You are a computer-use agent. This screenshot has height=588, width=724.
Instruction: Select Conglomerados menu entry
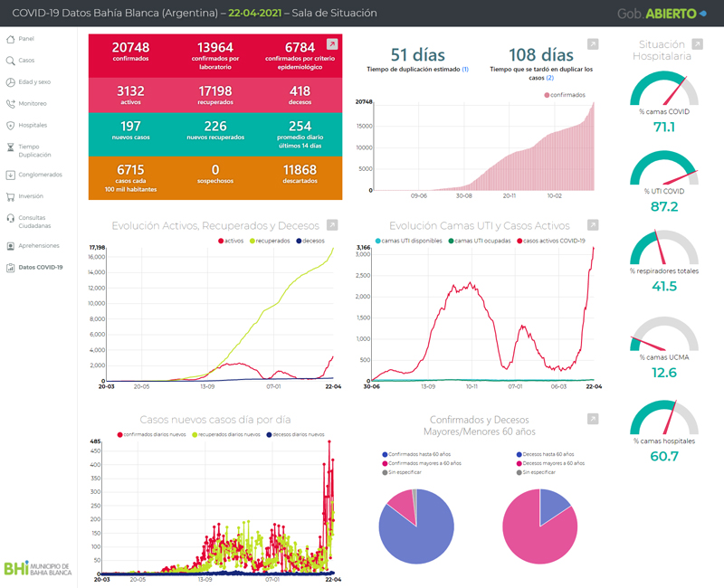(40, 175)
